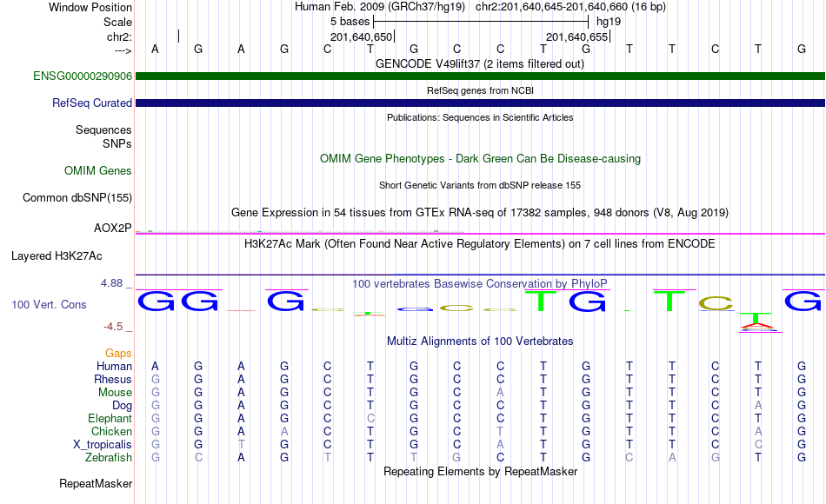This screenshot has height=504, width=826.
Task: Click chr2:201,640,645-201,640,660 position text
Action: [570, 7]
